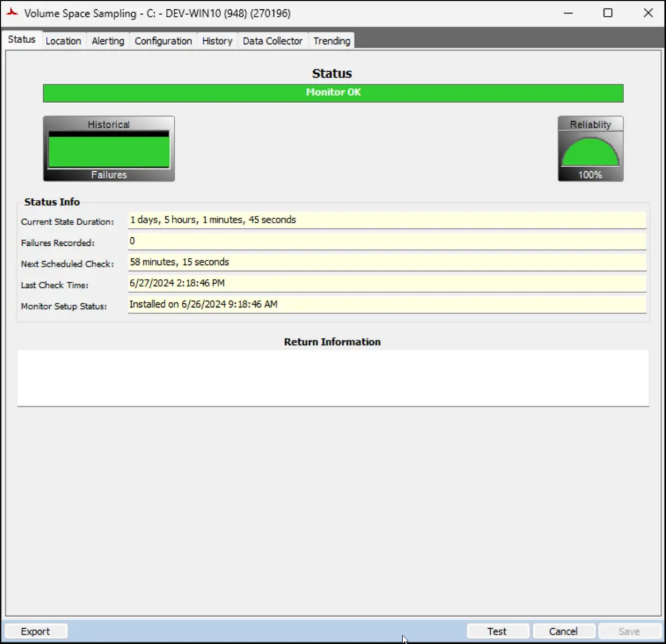The width and height of the screenshot is (666, 644).
Task: Switch to the Configuration tab
Action: pyautogui.click(x=163, y=41)
